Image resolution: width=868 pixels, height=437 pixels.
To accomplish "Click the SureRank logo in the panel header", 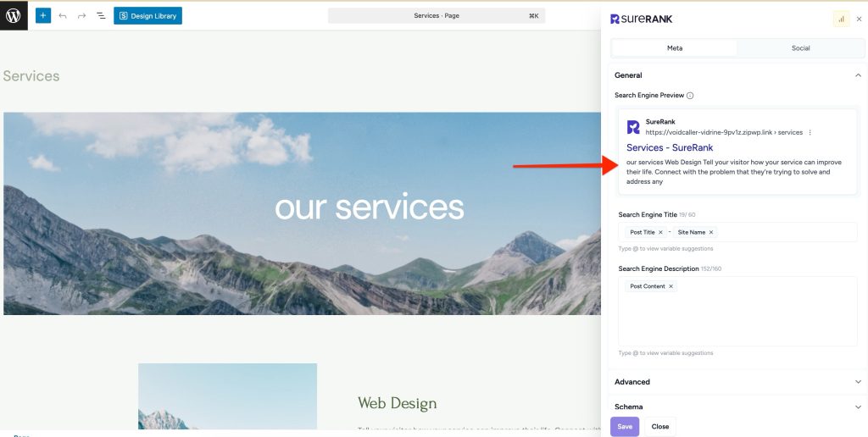I will [641, 19].
